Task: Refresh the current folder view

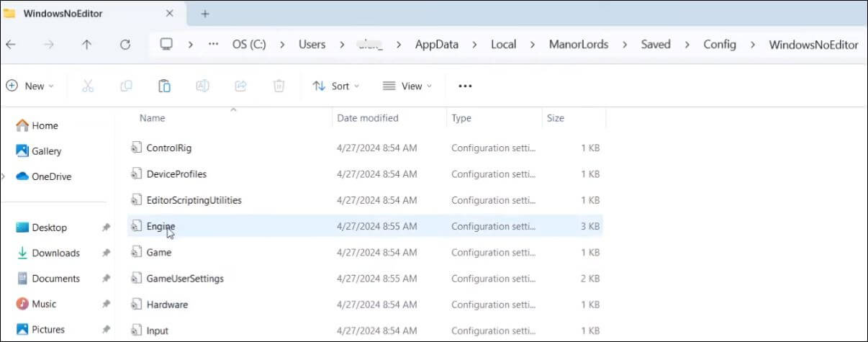Action: pos(125,45)
